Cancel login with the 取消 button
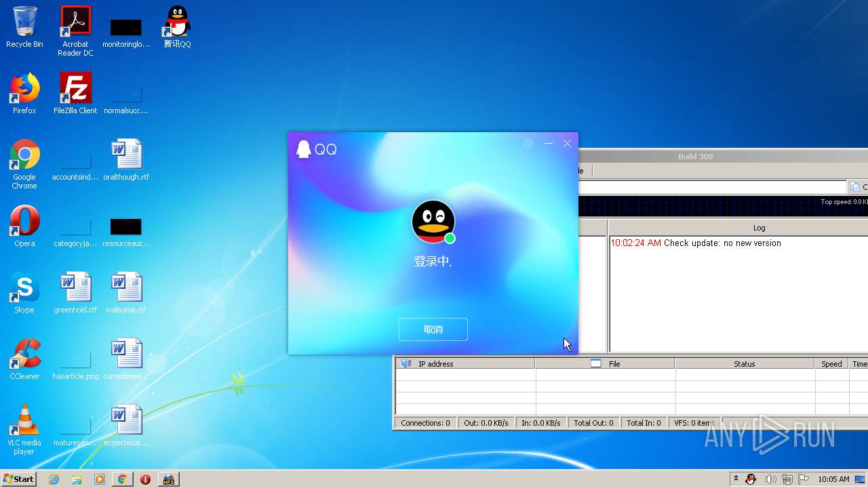Viewport: 868px width, 488px height. click(x=433, y=329)
